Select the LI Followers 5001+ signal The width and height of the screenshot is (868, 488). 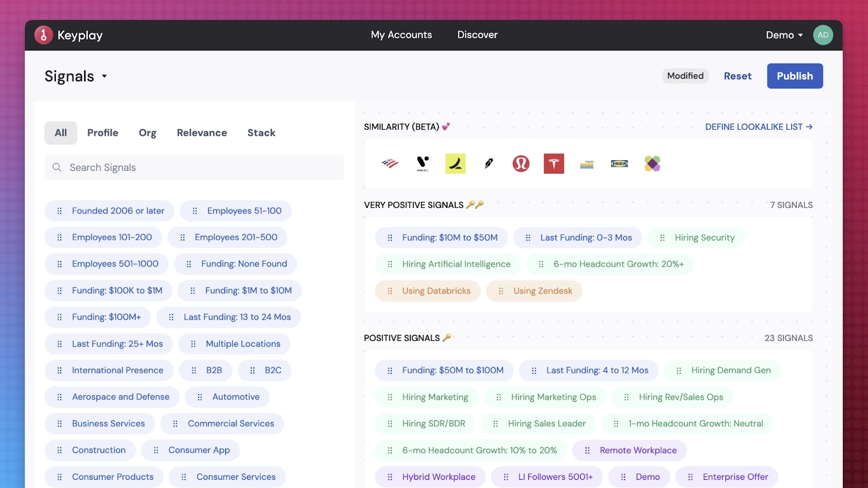pos(547,477)
